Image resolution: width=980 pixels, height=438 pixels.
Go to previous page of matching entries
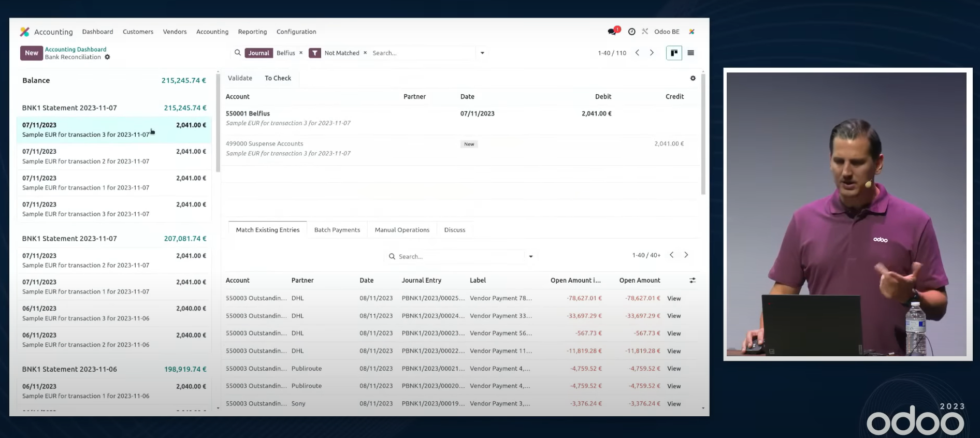[x=672, y=255]
